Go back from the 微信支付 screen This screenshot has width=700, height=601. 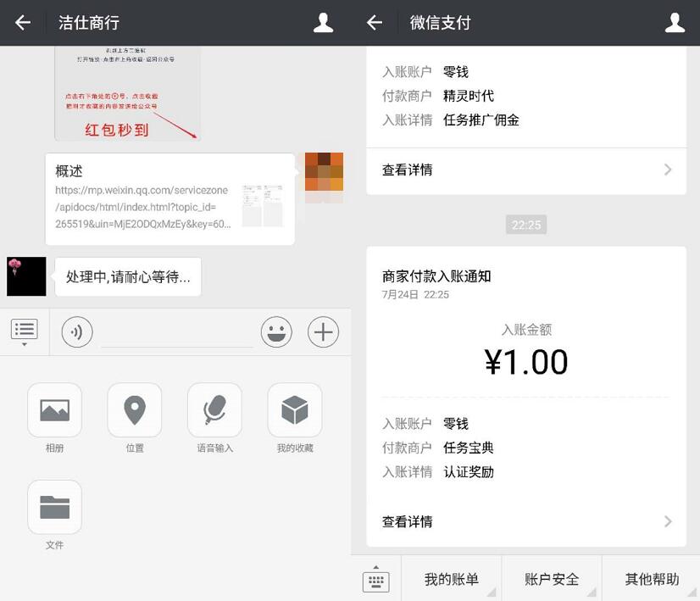click(375, 22)
